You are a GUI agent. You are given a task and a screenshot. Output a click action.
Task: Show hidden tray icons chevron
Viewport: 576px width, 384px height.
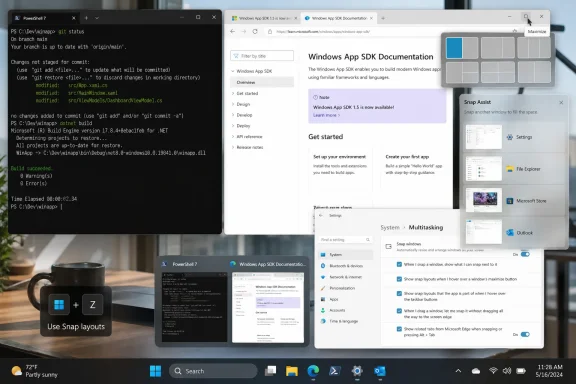458,371
